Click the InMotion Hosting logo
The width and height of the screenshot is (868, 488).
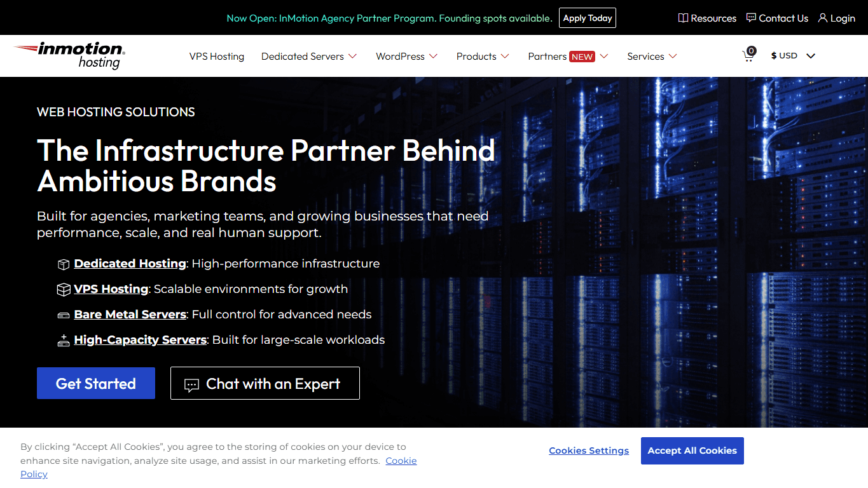(69, 55)
